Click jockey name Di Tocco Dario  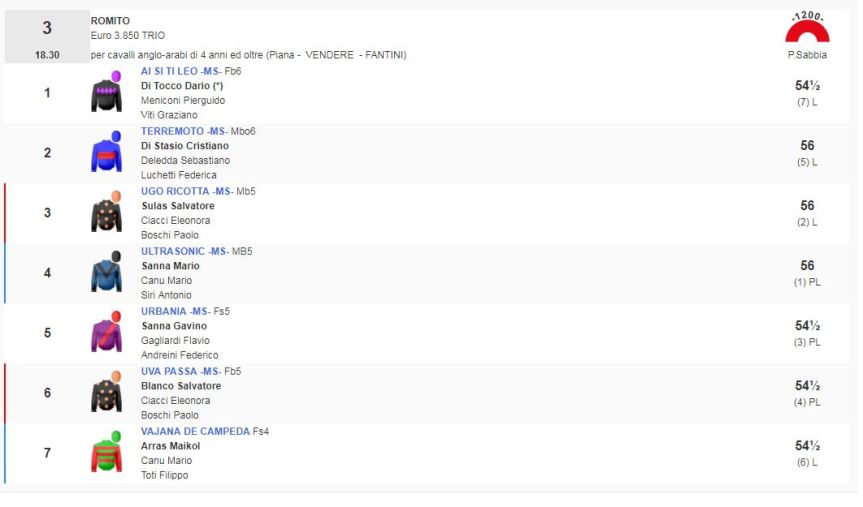(181, 86)
